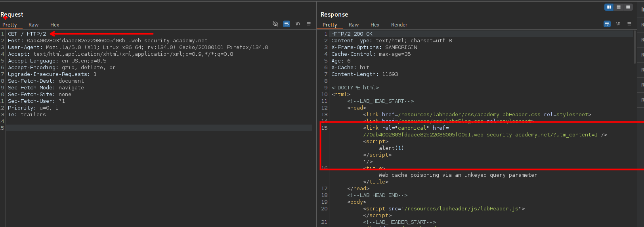Select the combined single-panel layout icon
Image resolution: width=644 pixels, height=227 pixels.
(628, 7)
